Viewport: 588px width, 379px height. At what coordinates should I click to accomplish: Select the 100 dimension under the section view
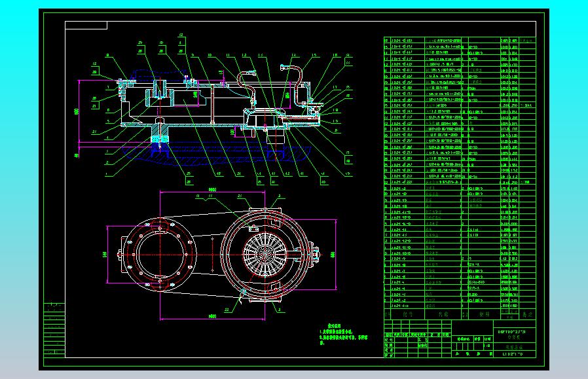pyautogui.click(x=232, y=132)
